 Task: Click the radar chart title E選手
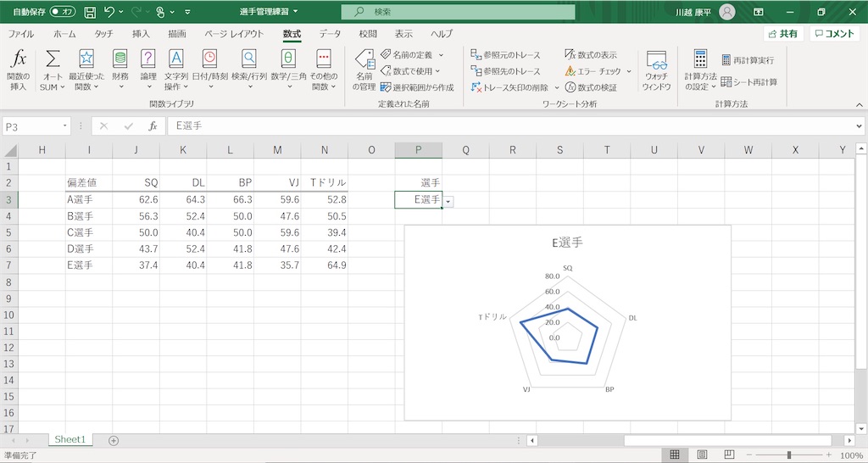click(567, 242)
